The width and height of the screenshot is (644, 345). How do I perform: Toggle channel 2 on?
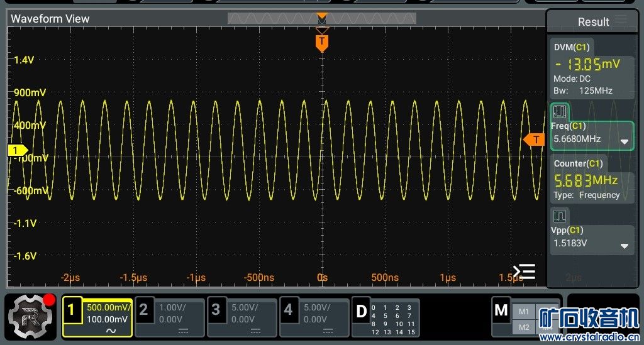tap(169, 317)
